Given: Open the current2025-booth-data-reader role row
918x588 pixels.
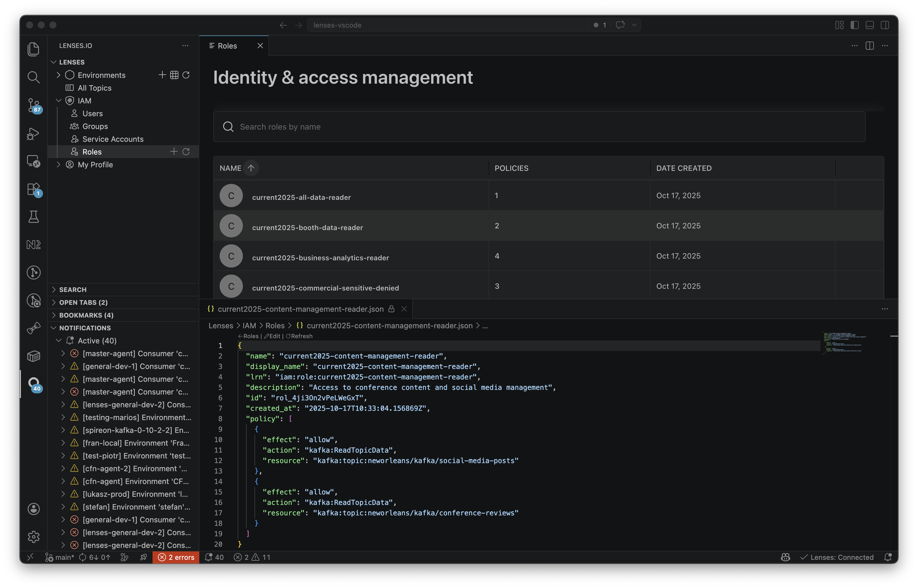Looking at the screenshot, I should click(548, 226).
